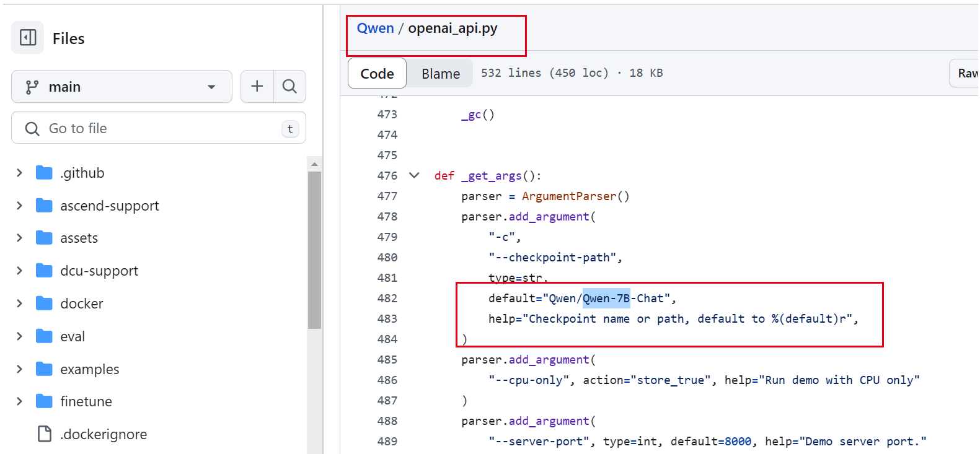Click the openai_api.py breadcrumb filename

pos(452,28)
